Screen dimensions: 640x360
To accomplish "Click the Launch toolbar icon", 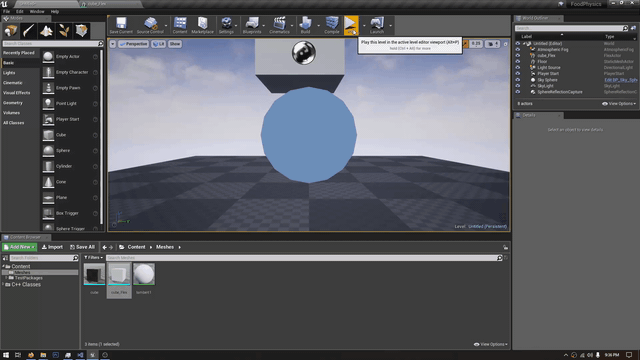I will 377,25.
